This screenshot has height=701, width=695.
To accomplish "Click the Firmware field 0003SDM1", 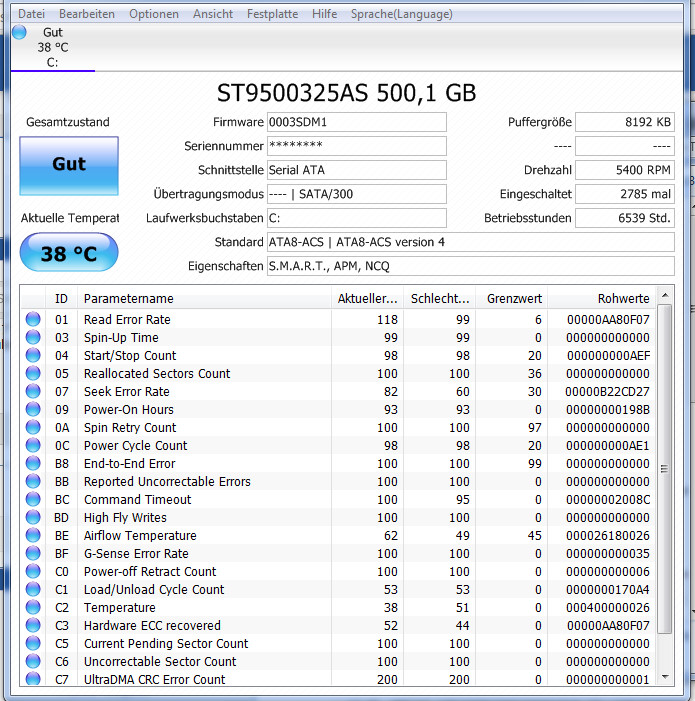I will click(357, 122).
